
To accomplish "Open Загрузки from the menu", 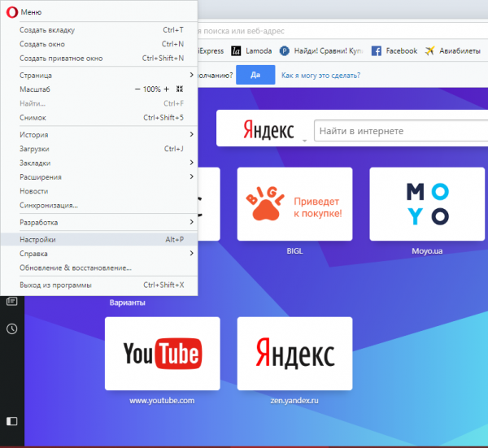I will point(99,149).
